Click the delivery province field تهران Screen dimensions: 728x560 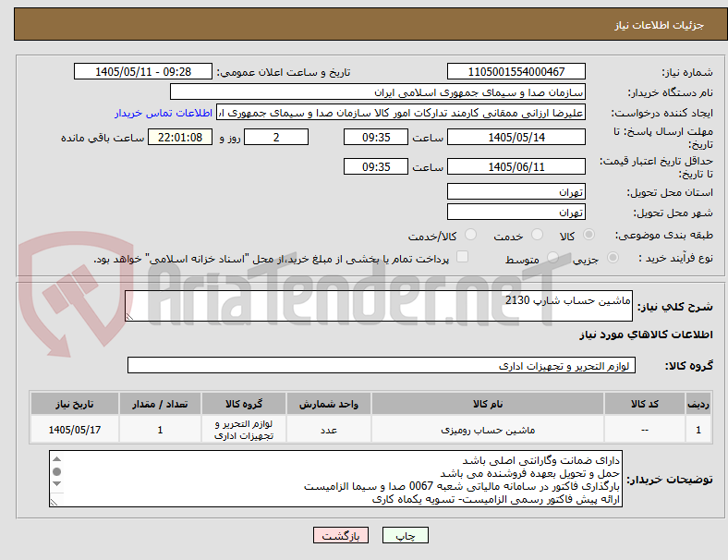pyautogui.click(x=516, y=191)
